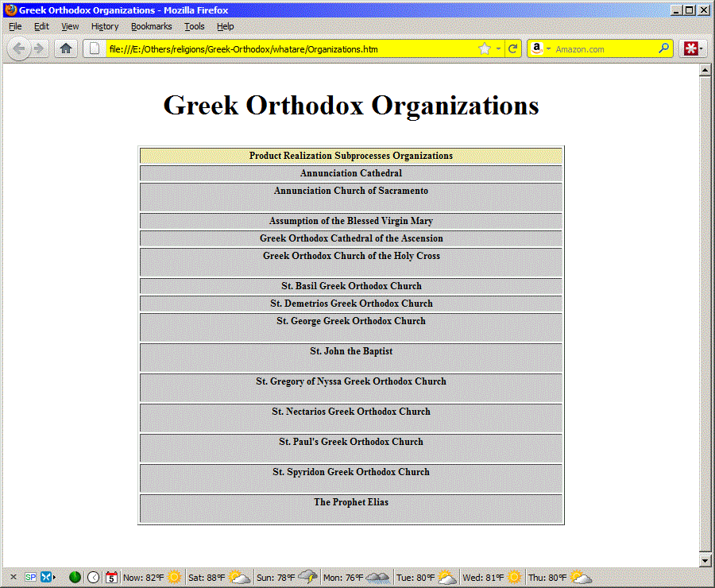The image size is (715, 588).
Task: Go forward with the Forward arrow
Action: (40, 48)
